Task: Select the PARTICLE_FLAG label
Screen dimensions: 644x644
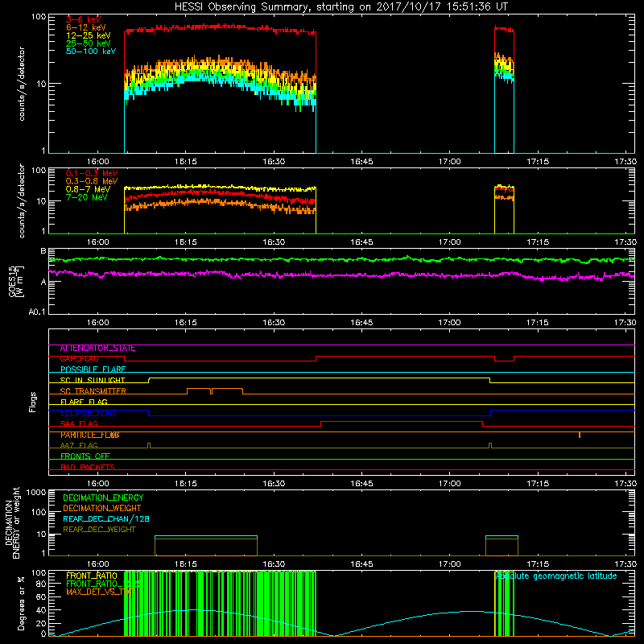Action: tap(90, 435)
